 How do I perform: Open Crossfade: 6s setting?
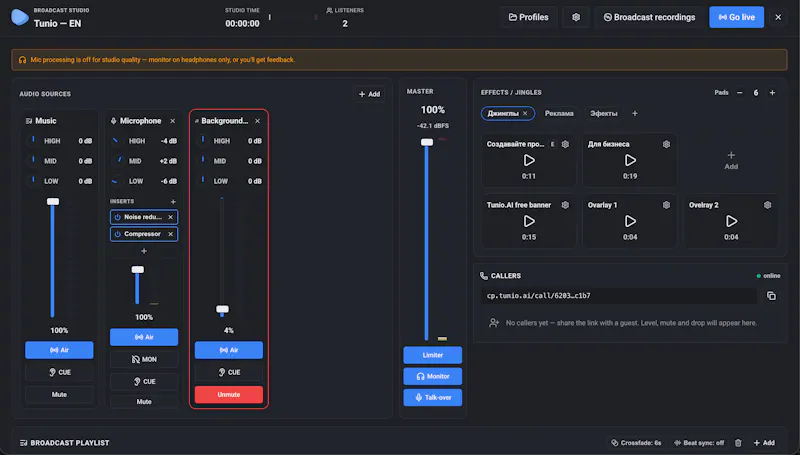point(636,443)
